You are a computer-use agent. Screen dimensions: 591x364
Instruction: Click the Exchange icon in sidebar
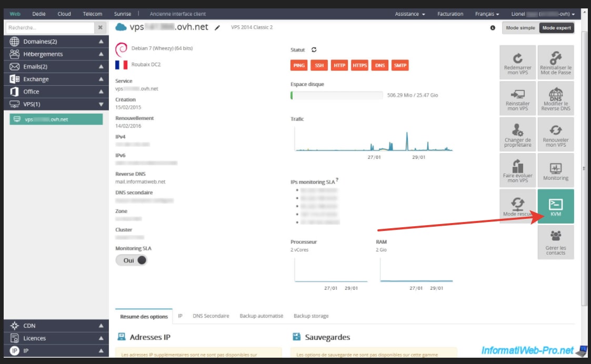pos(14,79)
